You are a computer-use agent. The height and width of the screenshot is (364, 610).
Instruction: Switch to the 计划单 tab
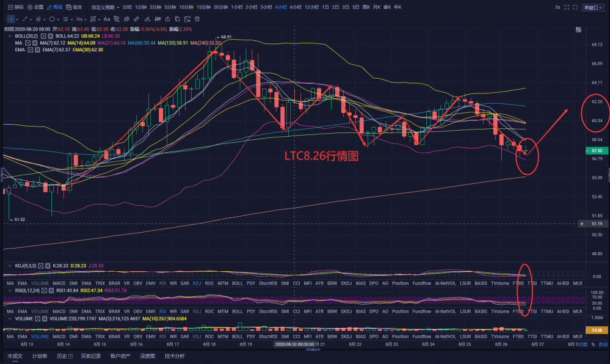[x=39, y=356]
